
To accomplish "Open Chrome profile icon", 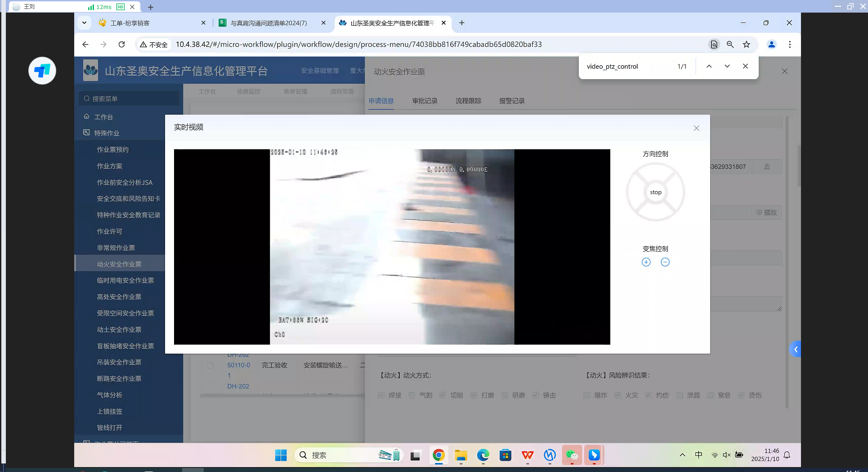I will tap(772, 45).
